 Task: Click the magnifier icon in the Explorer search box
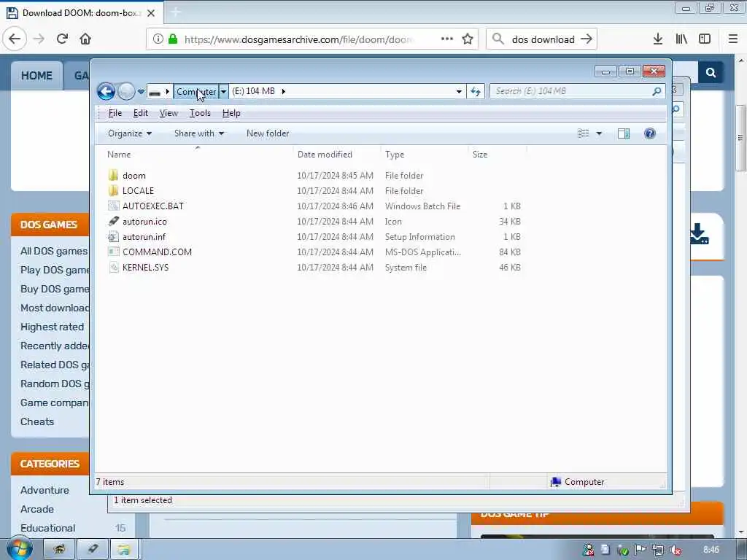657,91
